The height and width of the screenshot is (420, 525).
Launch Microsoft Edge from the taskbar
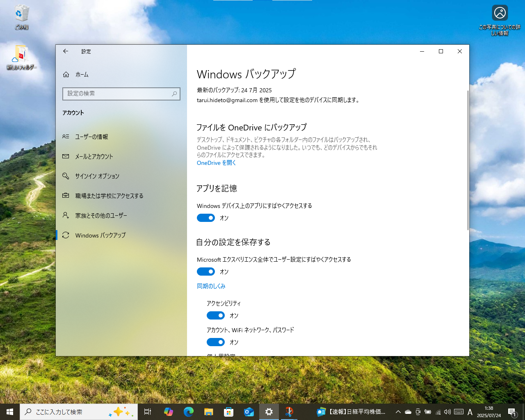pyautogui.click(x=189, y=412)
